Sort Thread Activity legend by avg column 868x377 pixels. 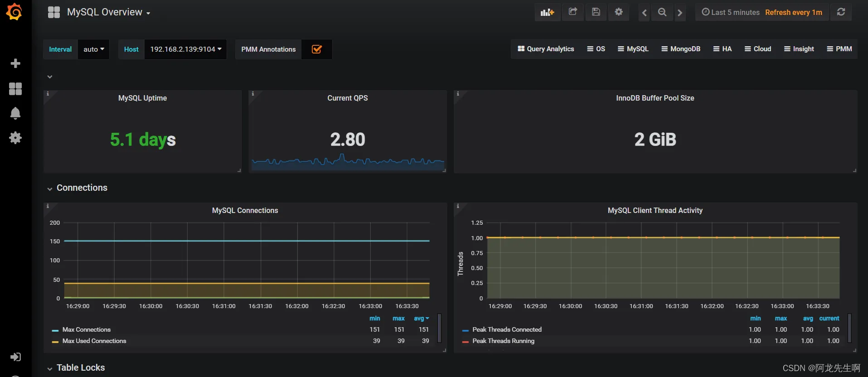(808, 319)
